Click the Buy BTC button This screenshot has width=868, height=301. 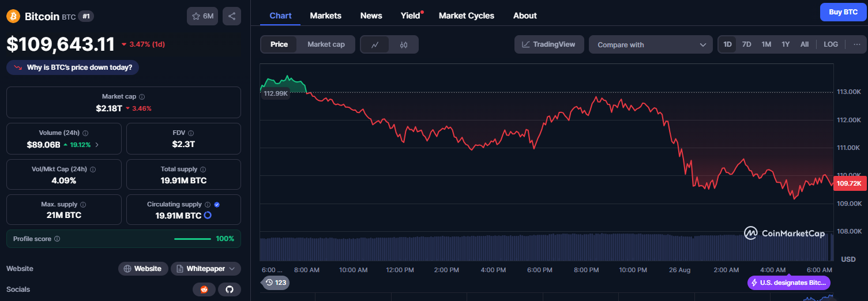843,12
